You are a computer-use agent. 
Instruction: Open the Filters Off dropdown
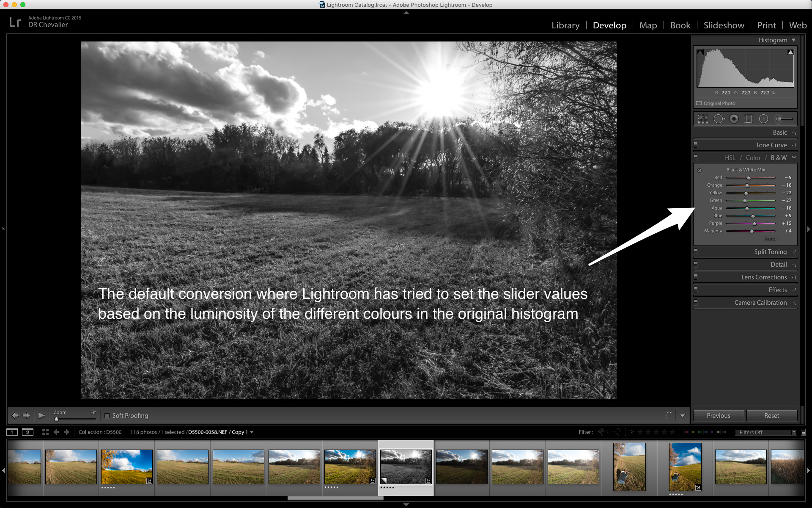click(766, 432)
